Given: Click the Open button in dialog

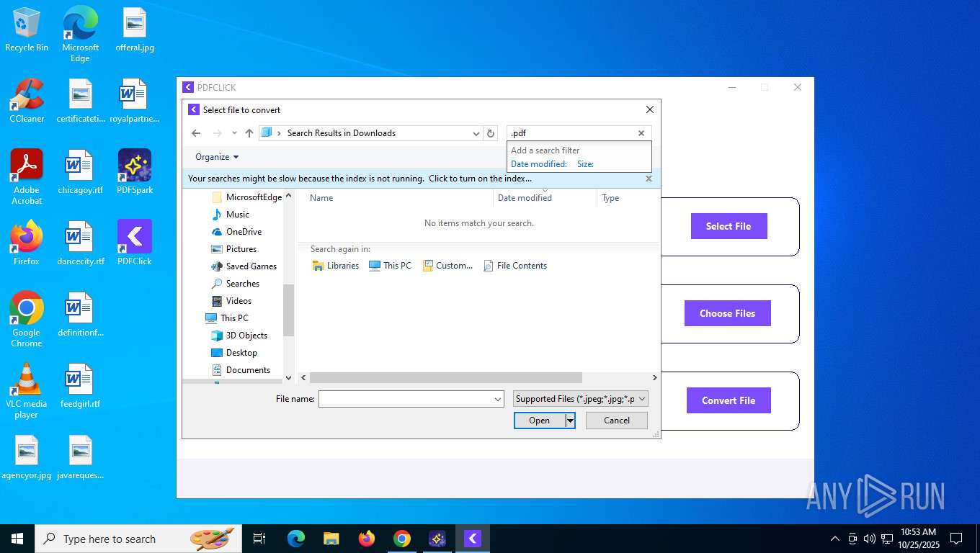Looking at the screenshot, I should coord(539,421).
